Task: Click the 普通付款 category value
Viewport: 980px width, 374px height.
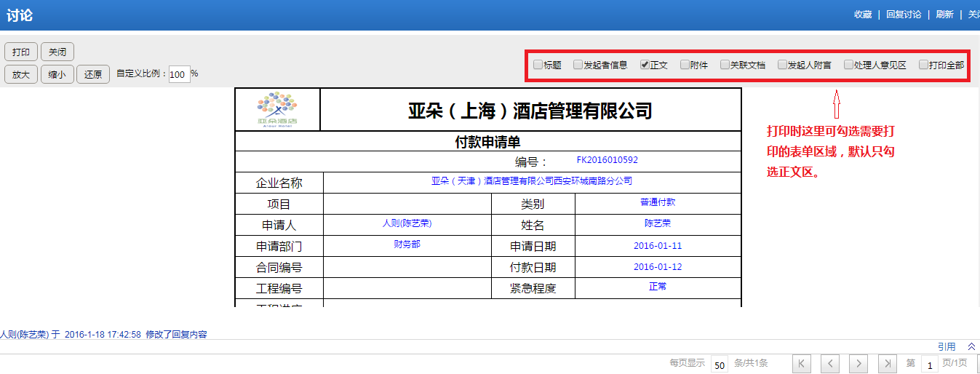Action: click(x=658, y=202)
